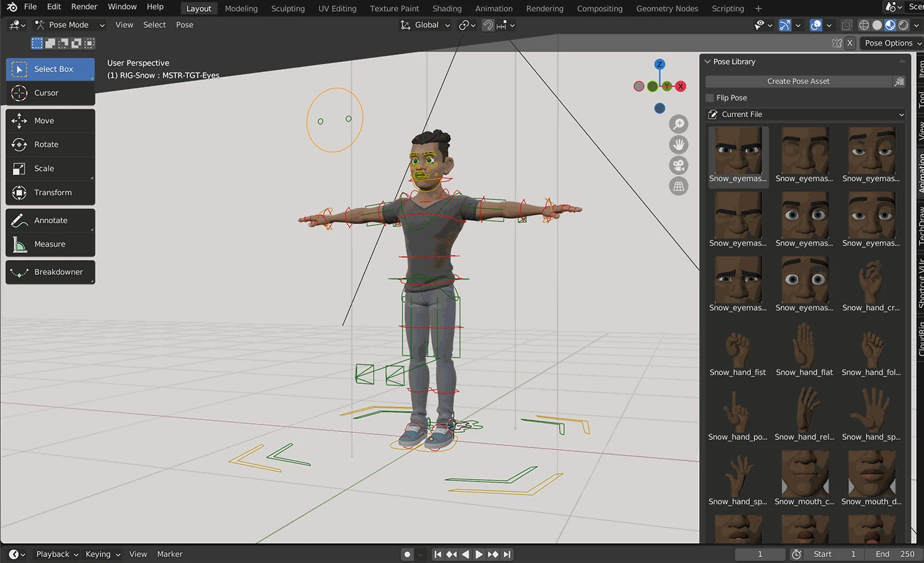Switch to solid viewport shading
This screenshot has height=563, width=924.
pos(877,25)
